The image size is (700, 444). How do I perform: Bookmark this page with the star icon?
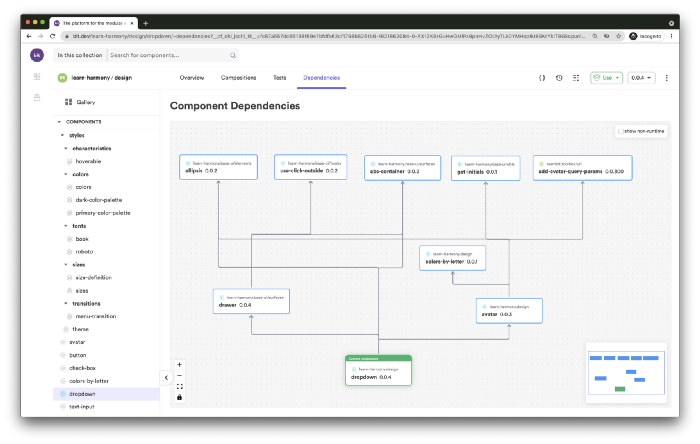[618, 36]
